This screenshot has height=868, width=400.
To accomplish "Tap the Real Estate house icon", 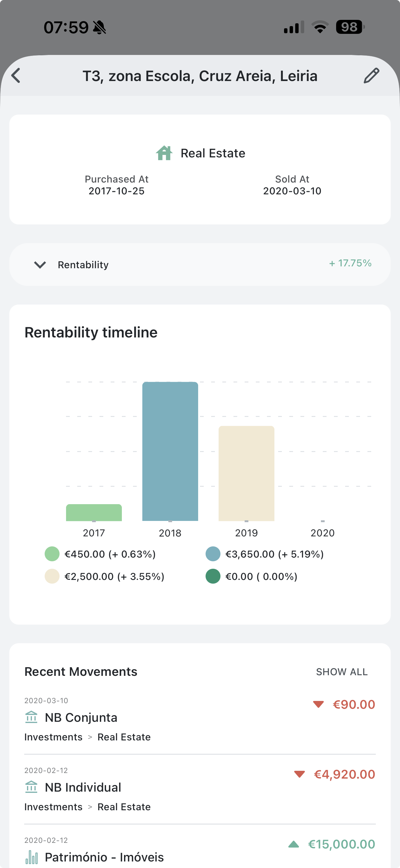I will click(x=164, y=153).
